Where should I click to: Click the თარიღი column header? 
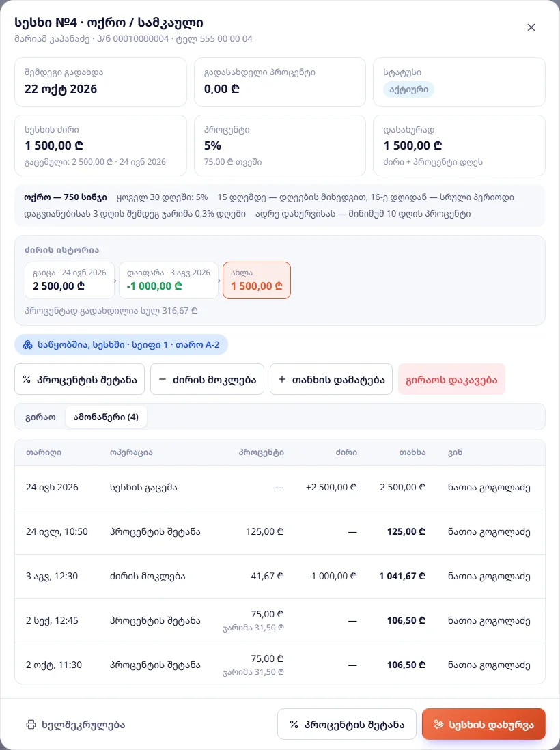pyautogui.click(x=44, y=452)
